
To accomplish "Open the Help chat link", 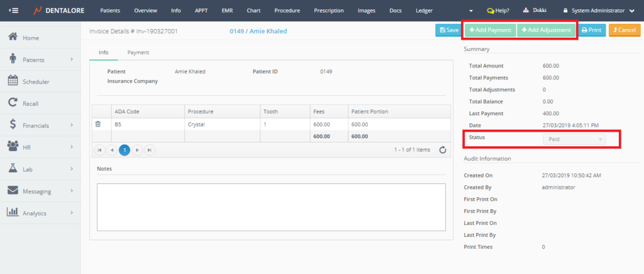I will [498, 11].
